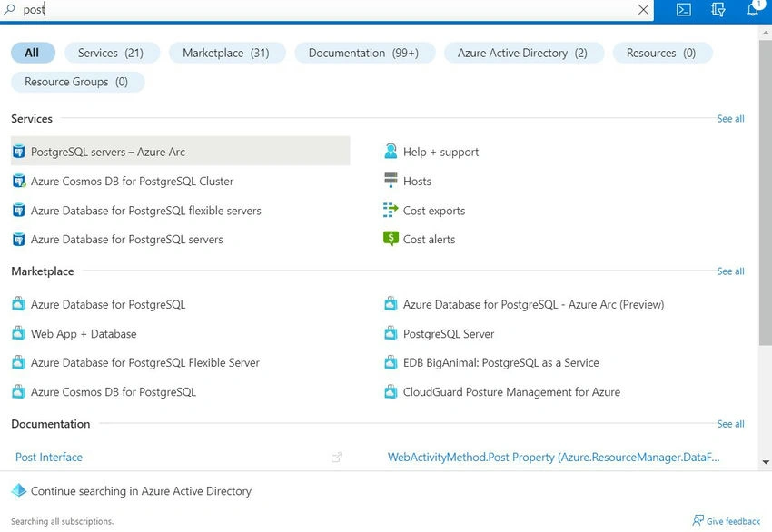The height and width of the screenshot is (532, 772).
Task: Click the PostgreSQL servers – Azure Arc icon
Action: point(19,152)
